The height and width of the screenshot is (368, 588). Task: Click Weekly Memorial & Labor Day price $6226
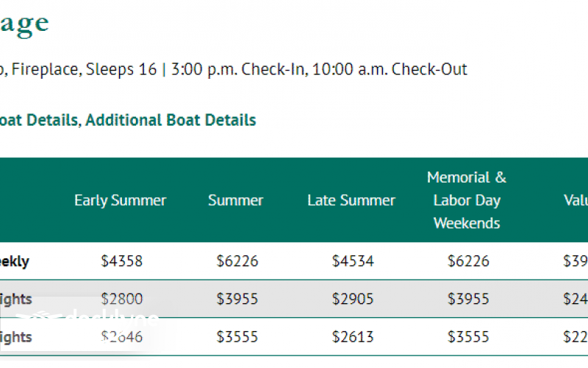(468, 261)
